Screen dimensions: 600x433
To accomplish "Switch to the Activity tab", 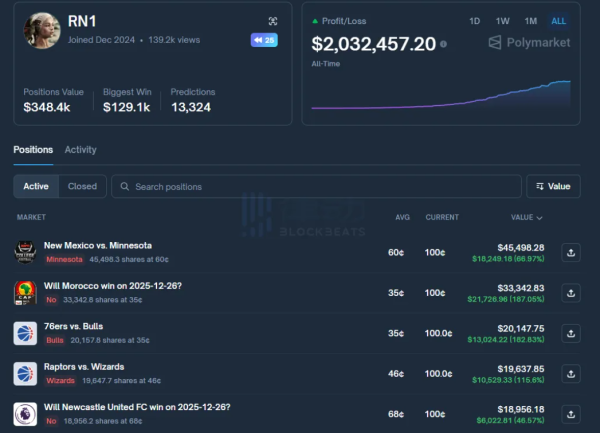I will 80,150.
